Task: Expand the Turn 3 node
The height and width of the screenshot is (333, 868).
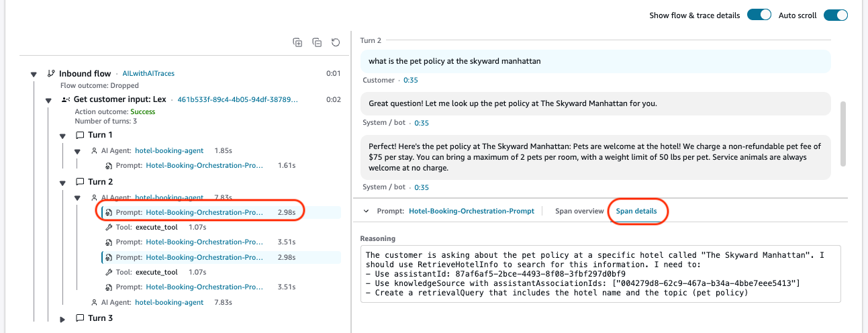Action: tap(63, 319)
